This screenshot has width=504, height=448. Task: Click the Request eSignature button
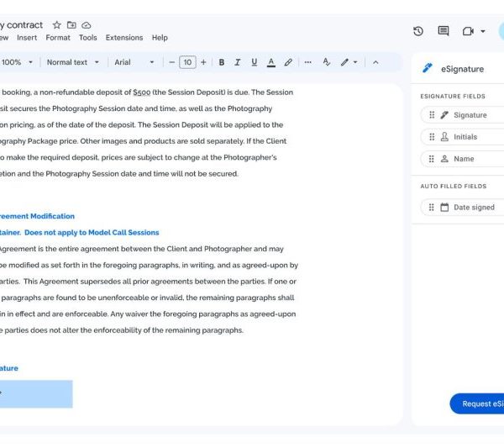coord(477,403)
